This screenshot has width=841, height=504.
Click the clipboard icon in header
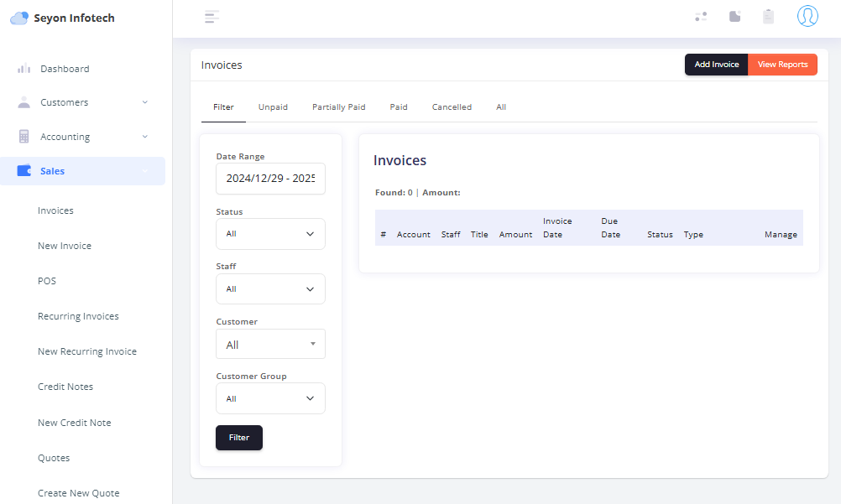tap(768, 16)
